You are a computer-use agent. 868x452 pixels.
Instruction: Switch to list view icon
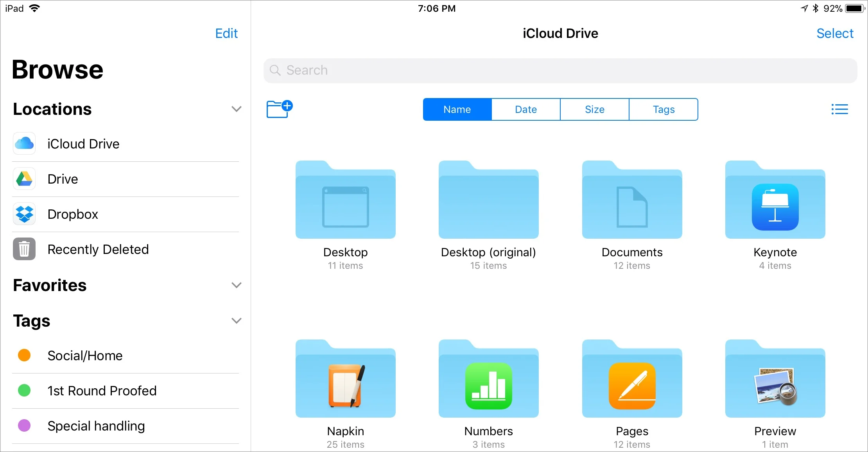[x=839, y=109]
